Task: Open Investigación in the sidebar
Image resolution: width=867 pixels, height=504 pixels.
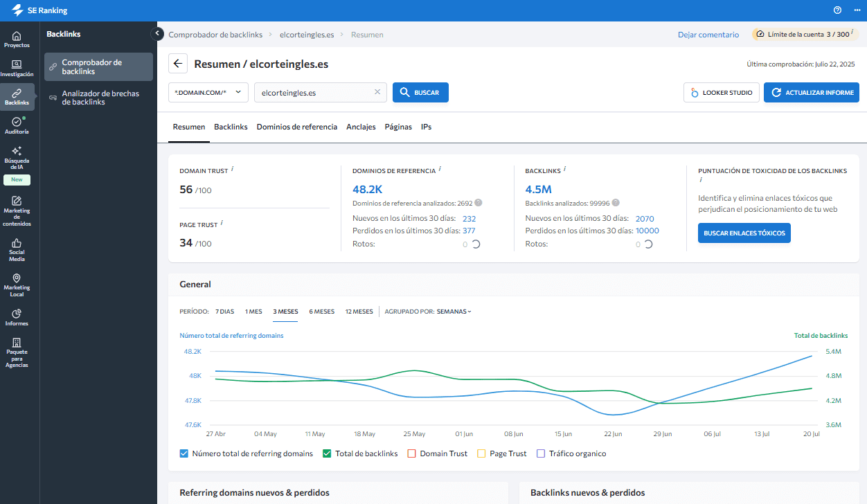Action: (x=17, y=69)
